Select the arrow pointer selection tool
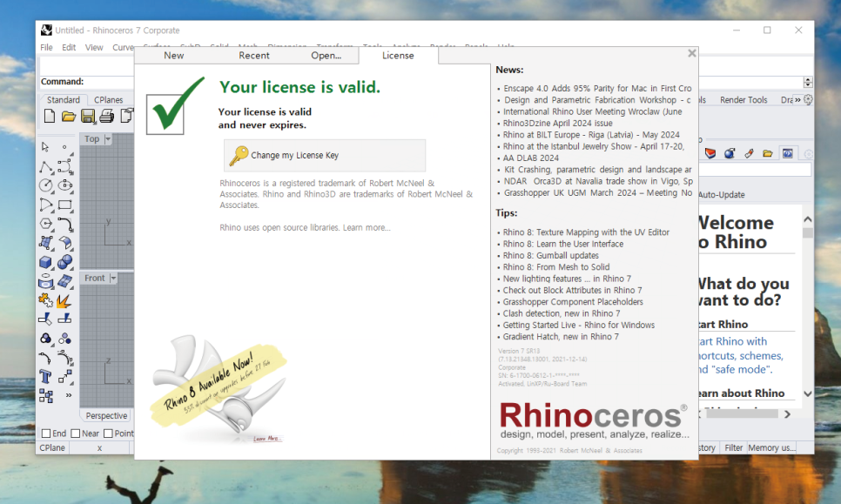841x504 pixels. [x=45, y=146]
